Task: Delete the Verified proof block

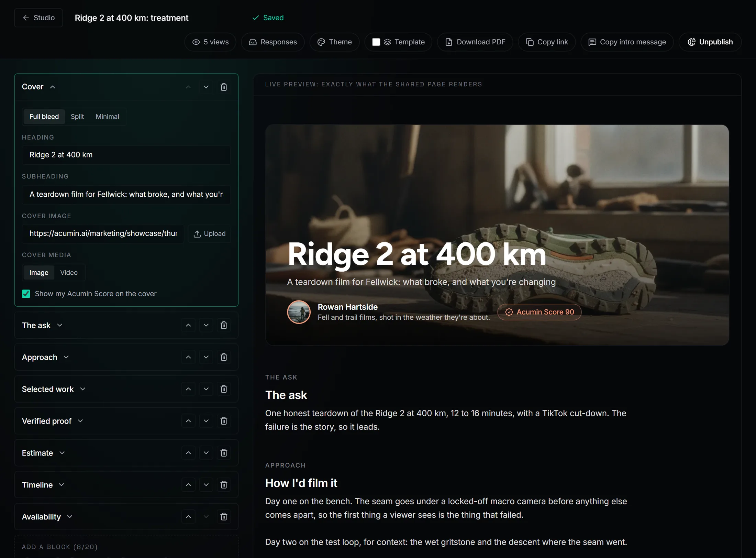Action: point(224,421)
